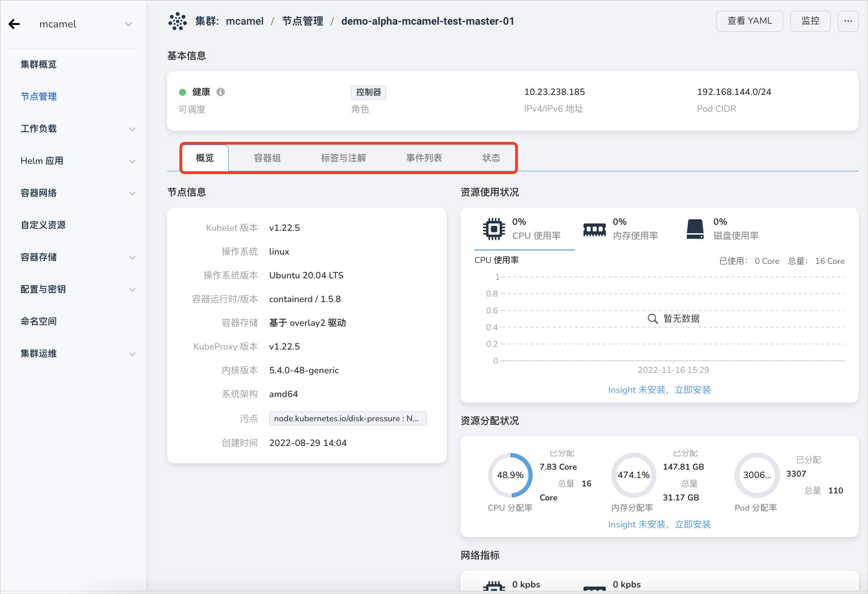Click the 48.9% CPU allocation ring
Viewport: 868px width, 594px height.
(x=510, y=475)
